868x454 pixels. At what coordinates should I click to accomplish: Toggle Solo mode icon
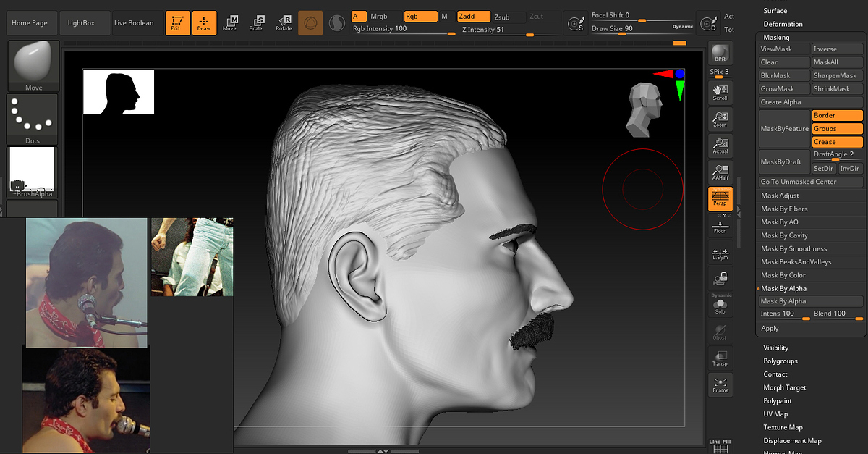pos(720,305)
